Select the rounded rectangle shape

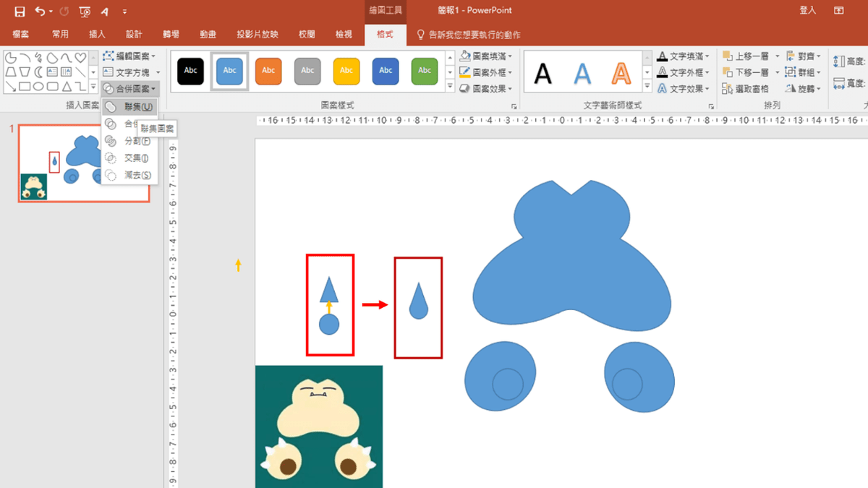pos(53,87)
